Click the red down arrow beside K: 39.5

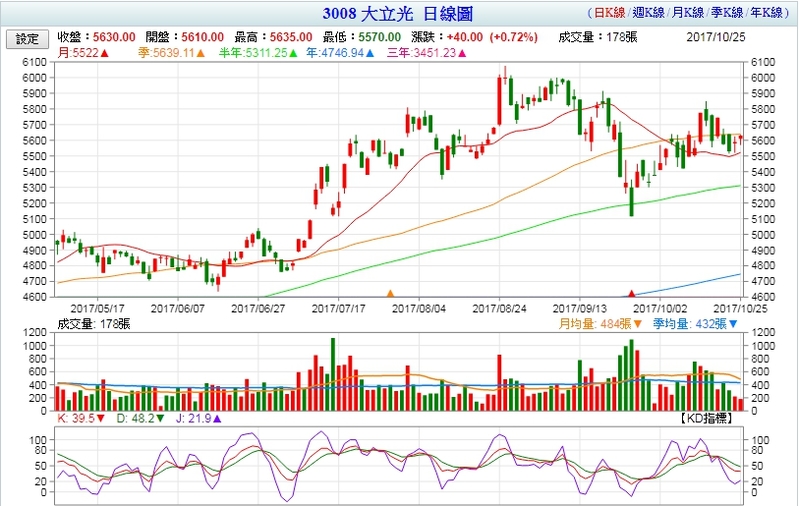point(104,417)
